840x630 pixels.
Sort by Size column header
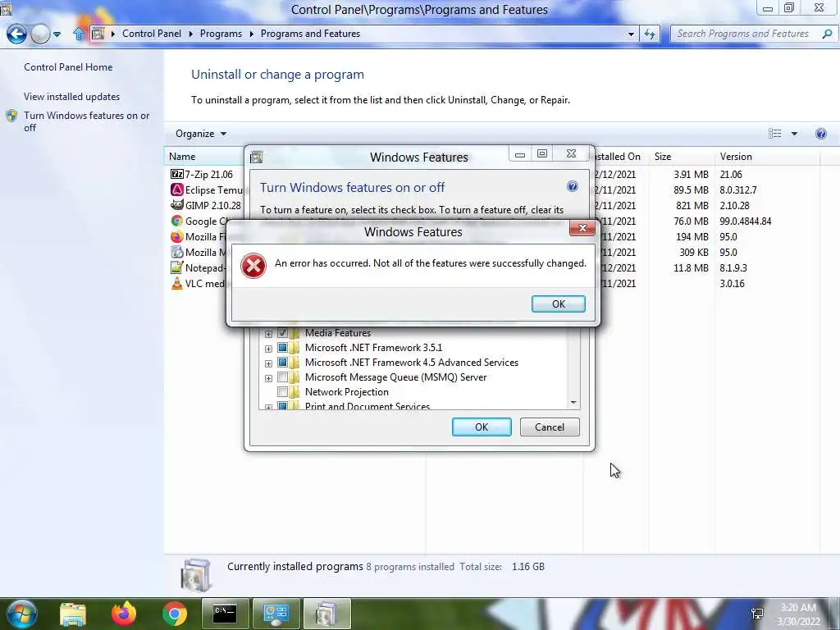click(681, 157)
